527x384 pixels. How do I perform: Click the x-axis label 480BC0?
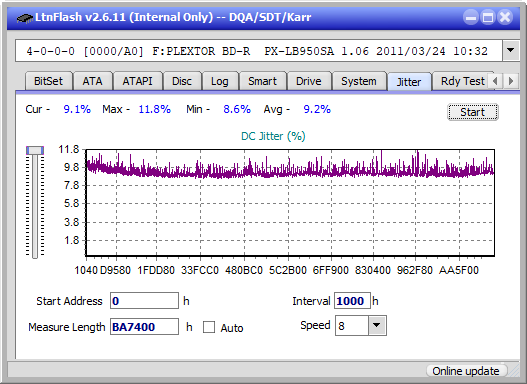coord(244,270)
